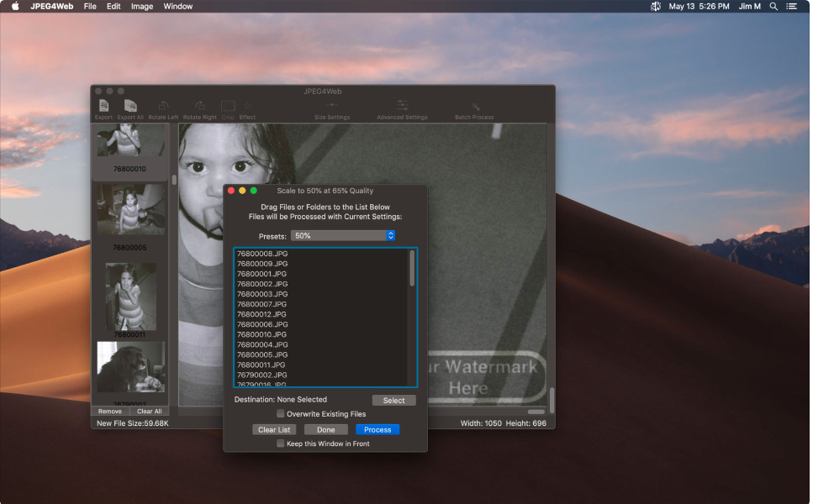813x504 pixels.
Task: Click the preview horizontal scrollbar thumb
Action: point(536,412)
